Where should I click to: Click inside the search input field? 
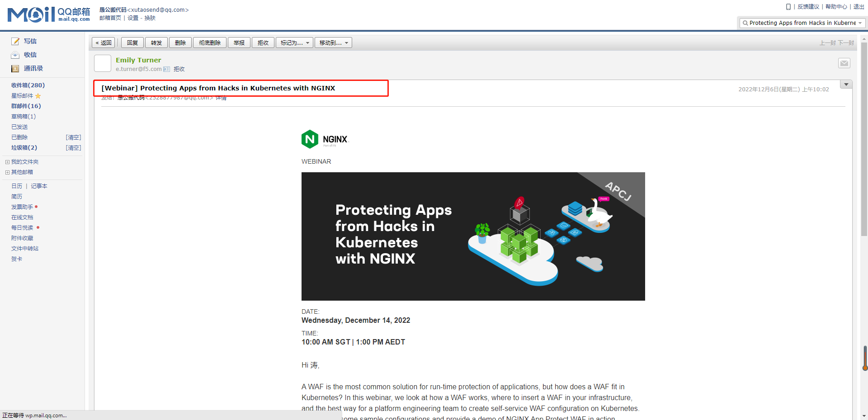point(802,23)
